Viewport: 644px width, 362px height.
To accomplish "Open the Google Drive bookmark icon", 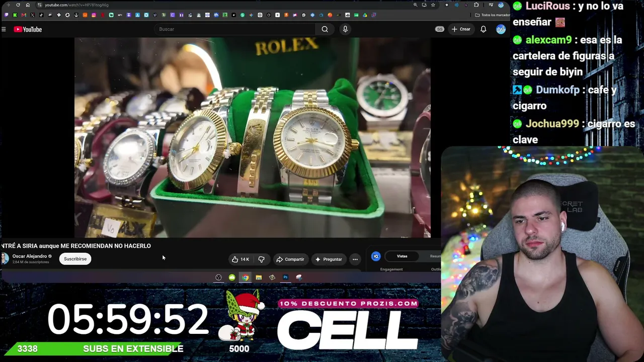I will (365, 15).
